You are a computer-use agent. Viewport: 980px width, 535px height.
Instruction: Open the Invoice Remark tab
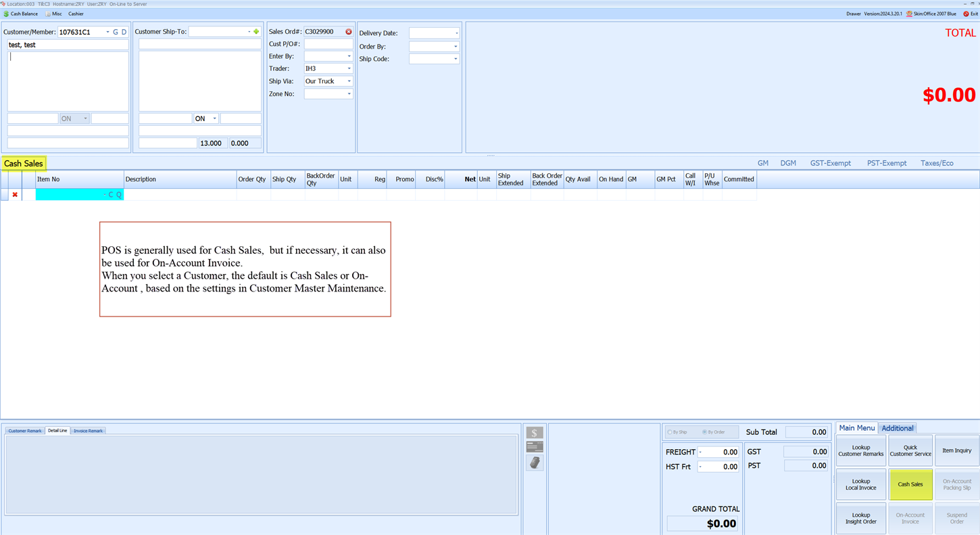[88, 431]
